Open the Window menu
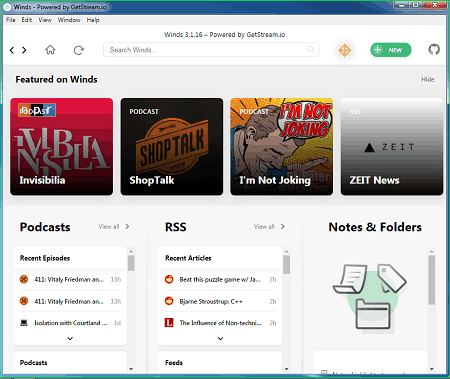 69,20
